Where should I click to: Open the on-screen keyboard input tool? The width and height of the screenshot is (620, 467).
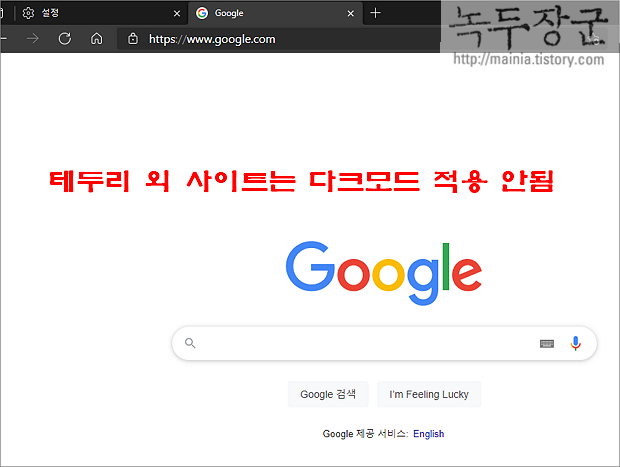click(x=547, y=344)
